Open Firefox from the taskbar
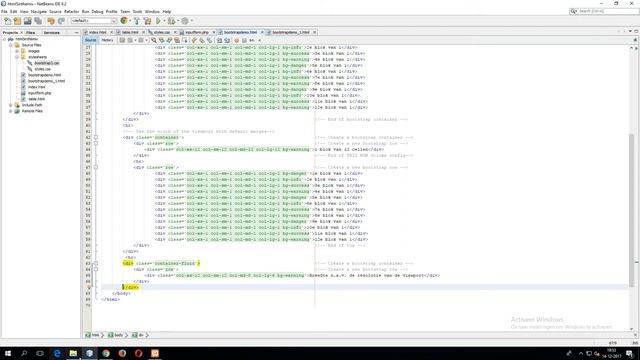 coord(122,353)
